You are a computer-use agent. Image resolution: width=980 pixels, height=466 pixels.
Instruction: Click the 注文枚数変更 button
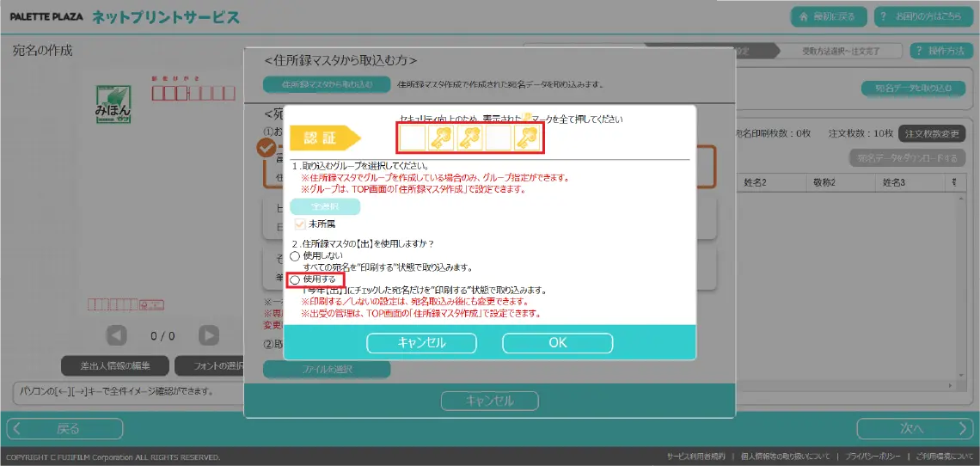932,134
